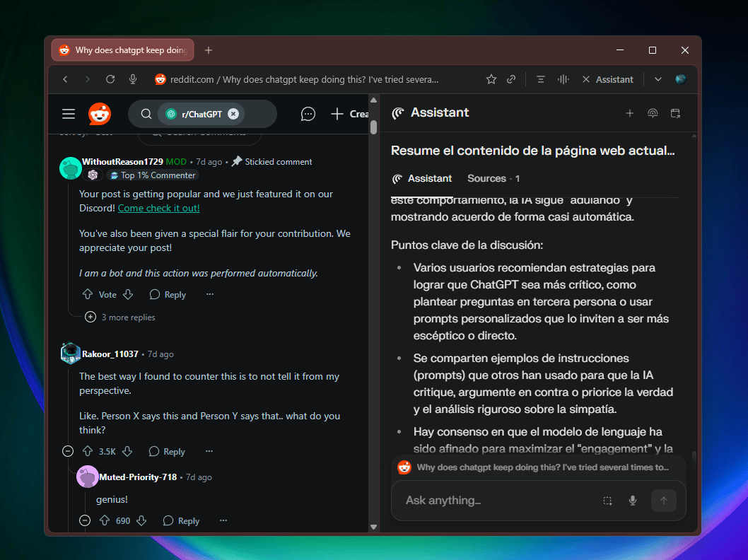
Task: Click Muted-Priority-718's avatar image
Action: (x=87, y=477)
